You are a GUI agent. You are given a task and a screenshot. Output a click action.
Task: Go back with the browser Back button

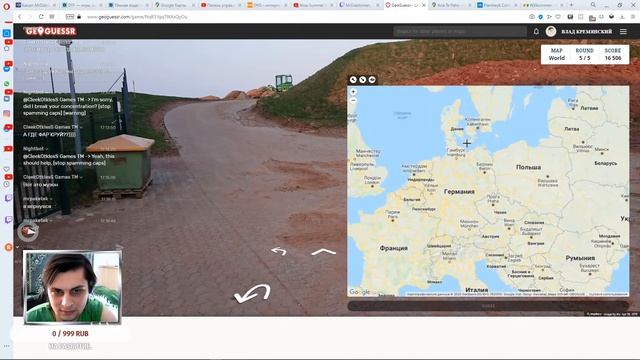pos(19,17)
